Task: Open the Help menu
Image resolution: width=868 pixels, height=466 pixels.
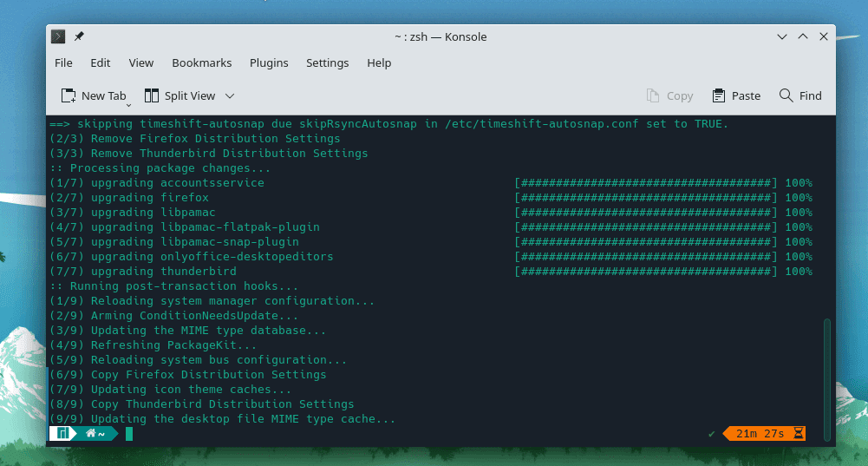Action: point(379,63)
